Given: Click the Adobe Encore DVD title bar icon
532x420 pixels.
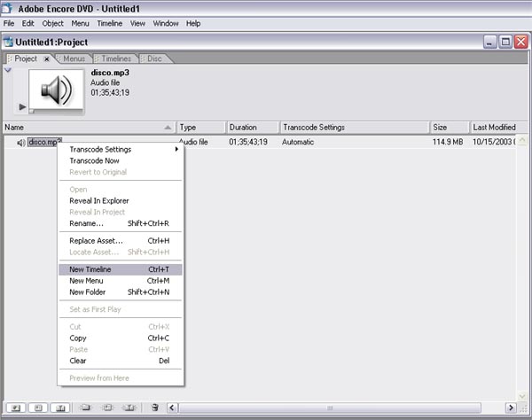Looking at the screenshot, I should click(x=7, y=8).
